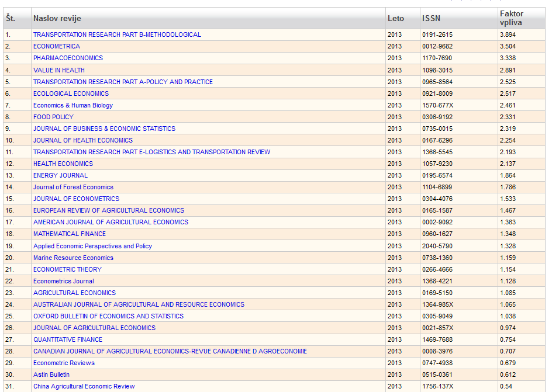Viewport: 552px width, 392px height.
Task: Open Economics & Human Biology entry
Action: tap(73, 105)
